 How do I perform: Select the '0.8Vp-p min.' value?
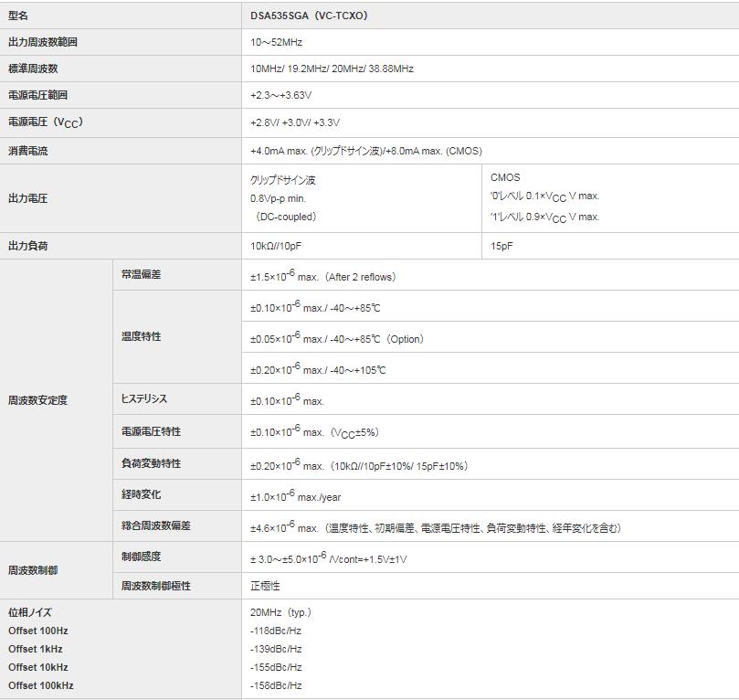pyautogui.click(x=278, y=198)
